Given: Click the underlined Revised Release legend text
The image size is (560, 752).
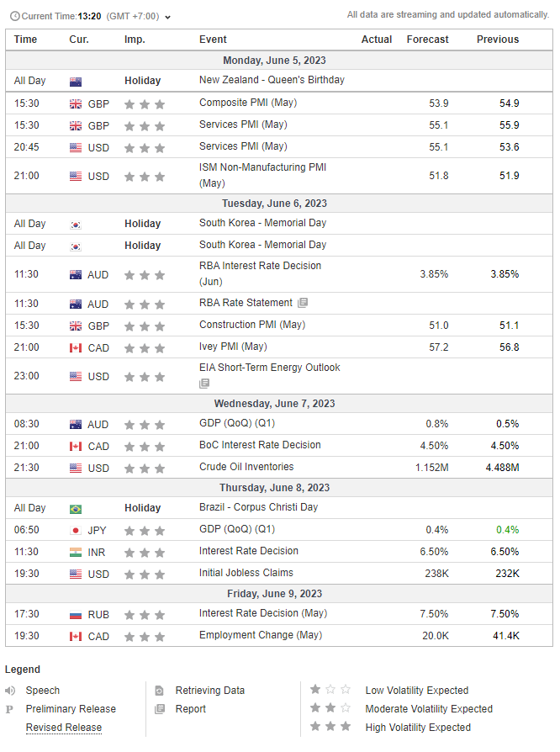Looking at the screenshot, I should [63, 728].
